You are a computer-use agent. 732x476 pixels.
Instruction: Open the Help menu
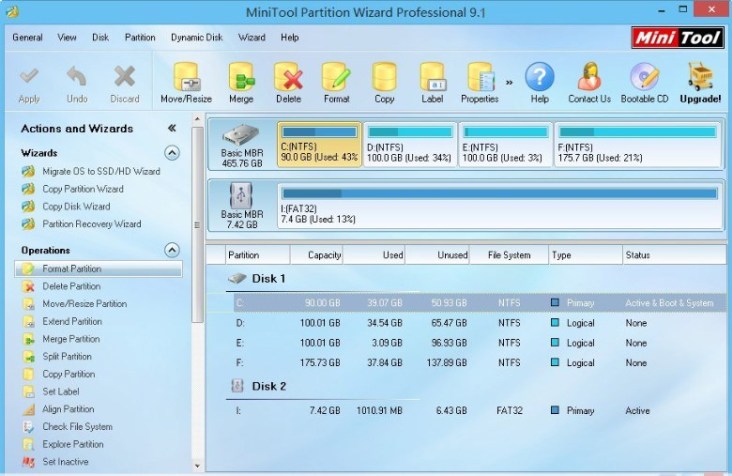coord(289,37)
